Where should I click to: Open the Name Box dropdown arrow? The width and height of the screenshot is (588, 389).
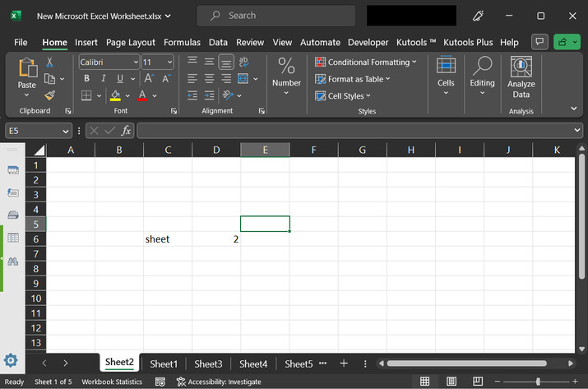[66, 131]
